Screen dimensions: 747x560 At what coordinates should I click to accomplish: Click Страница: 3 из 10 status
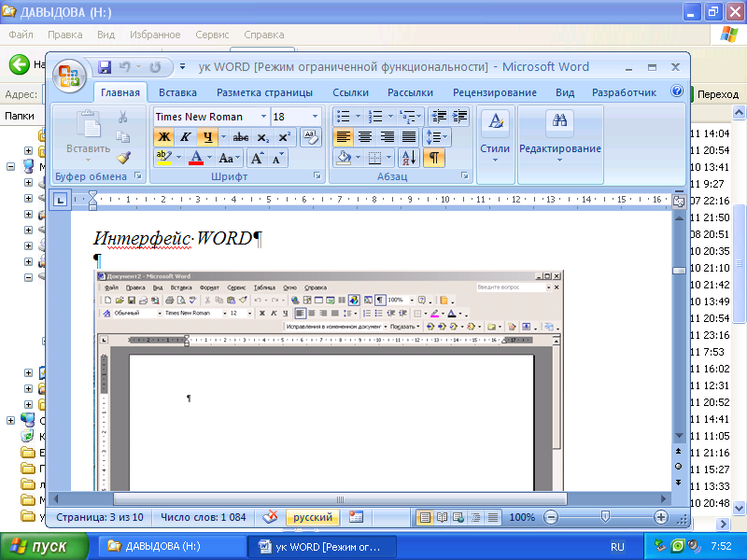tap(100, 517)
